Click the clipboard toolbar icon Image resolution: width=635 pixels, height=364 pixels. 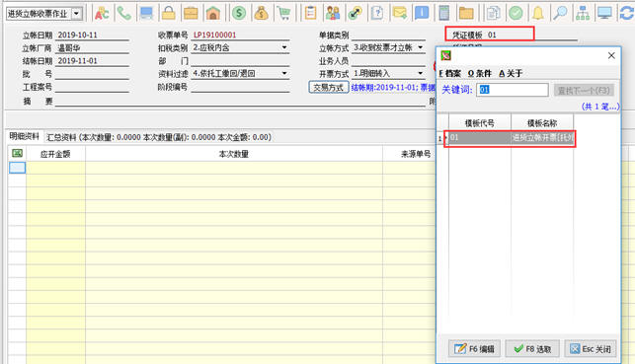tap(311, 14)
